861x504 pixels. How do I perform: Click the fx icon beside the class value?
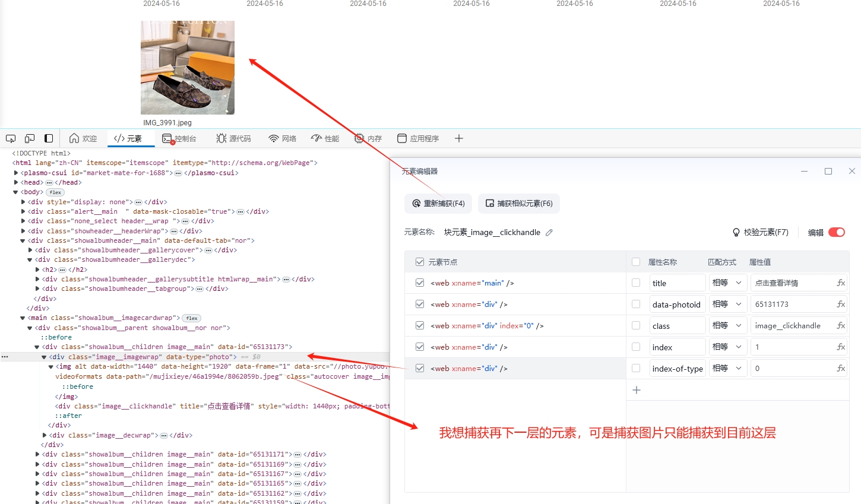pyautogui.click(x=840, y=326)
